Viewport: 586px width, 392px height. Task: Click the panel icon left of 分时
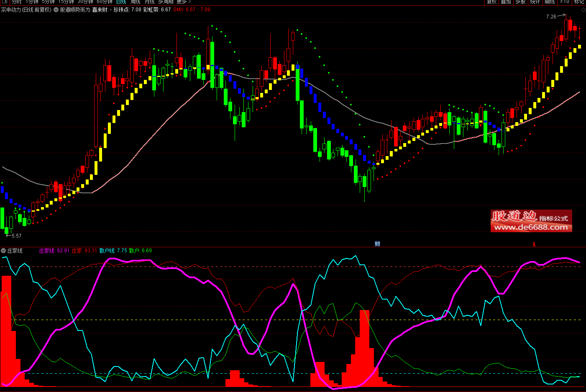[5, 2]
